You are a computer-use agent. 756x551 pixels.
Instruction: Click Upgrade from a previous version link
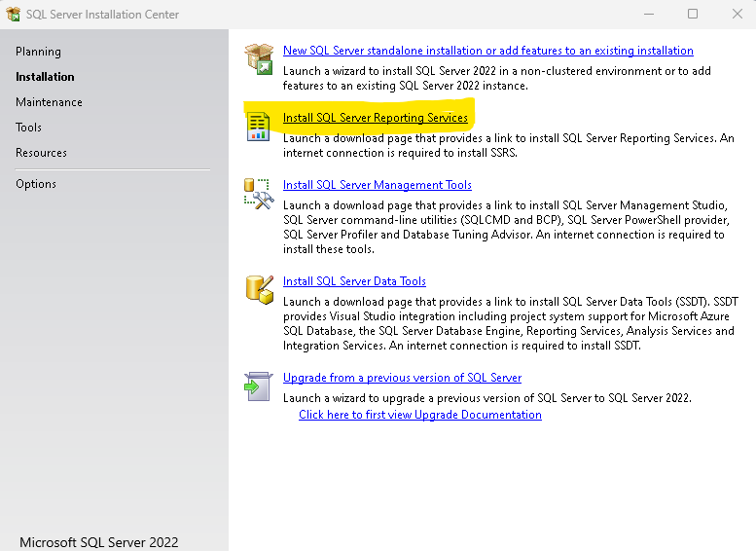[402, 378]
